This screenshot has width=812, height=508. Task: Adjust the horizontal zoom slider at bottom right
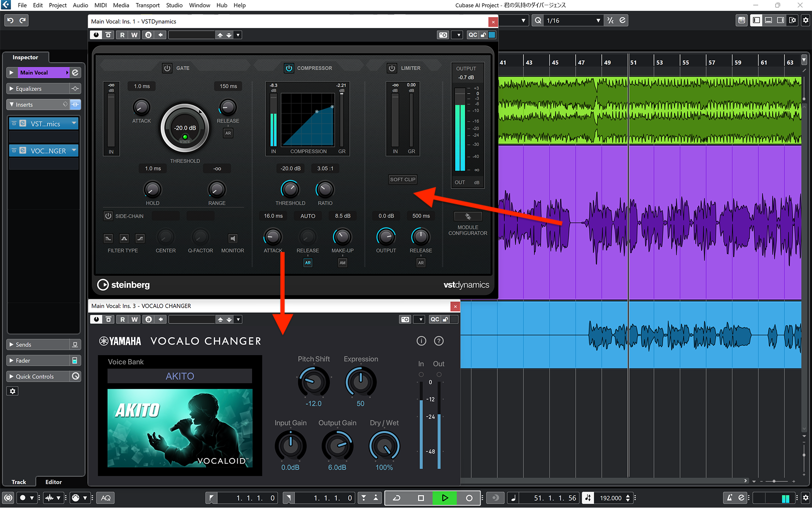pyautogui.click(x=774, y=481)
